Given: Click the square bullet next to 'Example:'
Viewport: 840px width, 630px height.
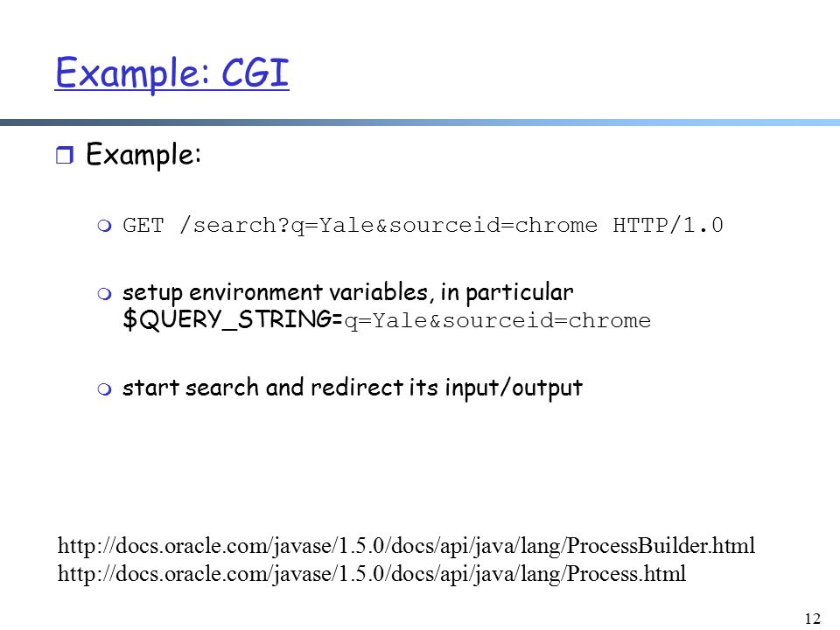Looking at the screenshot, I should (x=65, y=156).
